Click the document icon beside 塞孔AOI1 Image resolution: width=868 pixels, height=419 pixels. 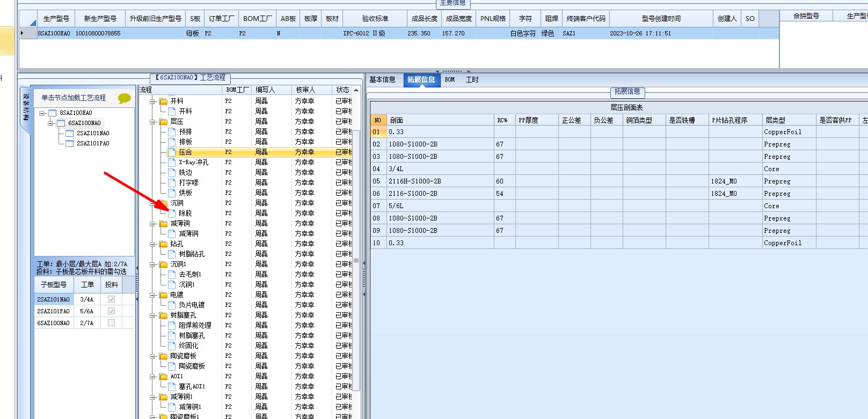(x=172, y=387)
